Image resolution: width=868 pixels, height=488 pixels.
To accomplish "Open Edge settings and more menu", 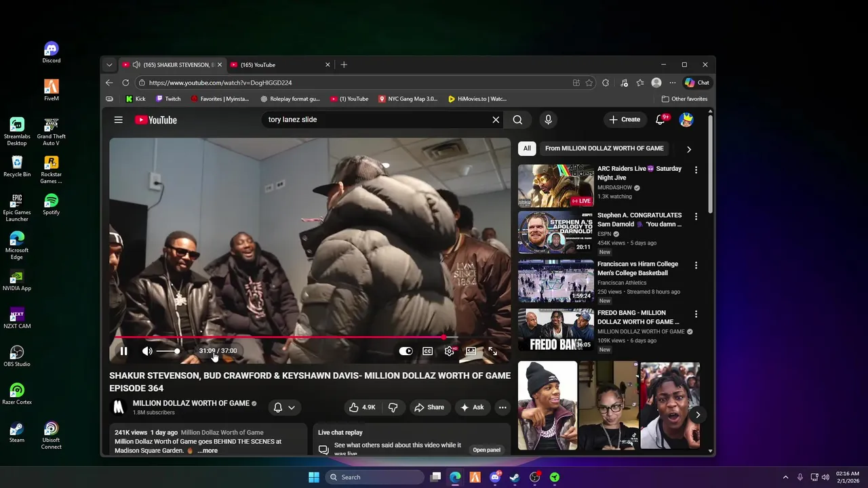I will pyautogui.click(x=673, y=83).
